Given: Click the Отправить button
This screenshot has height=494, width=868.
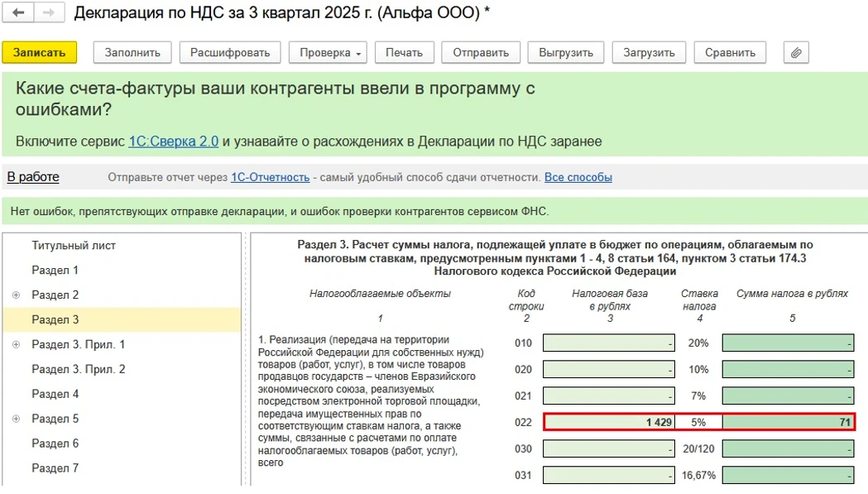Looking at the screenshot, I should coord(481,52).
